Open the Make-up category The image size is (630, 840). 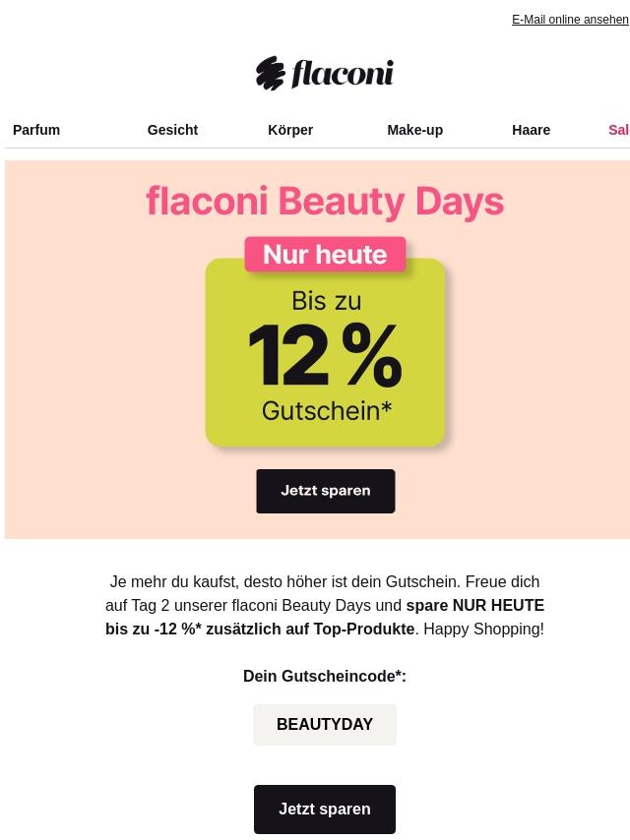415,130
